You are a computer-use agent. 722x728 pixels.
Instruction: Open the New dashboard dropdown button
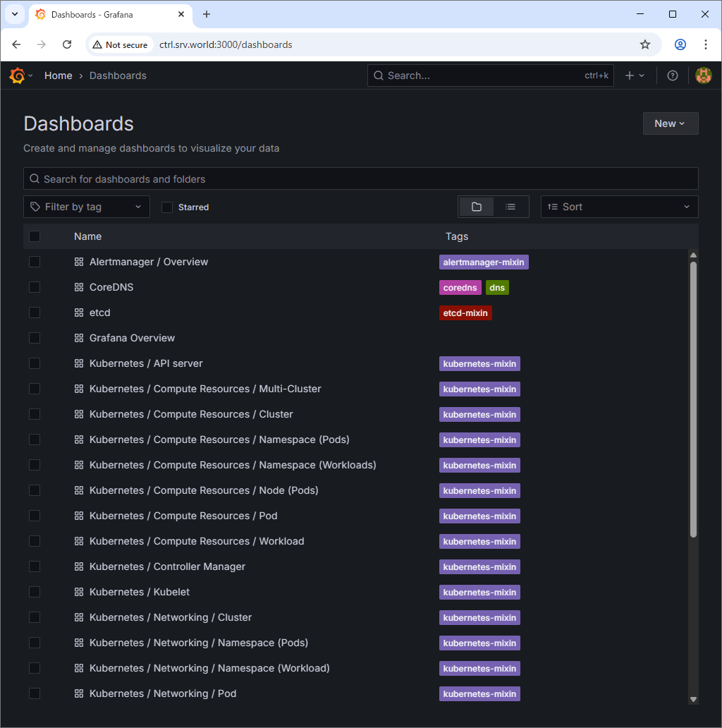pos(670,123)
